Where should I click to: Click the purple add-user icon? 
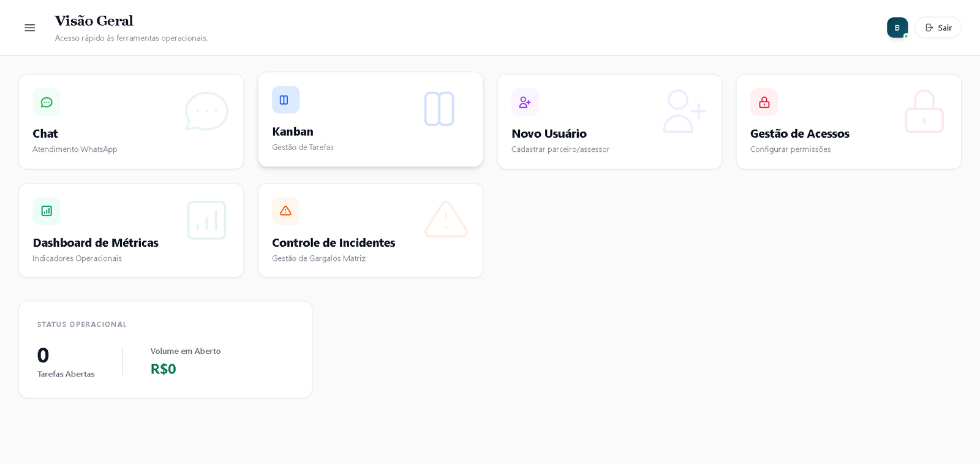525,102
